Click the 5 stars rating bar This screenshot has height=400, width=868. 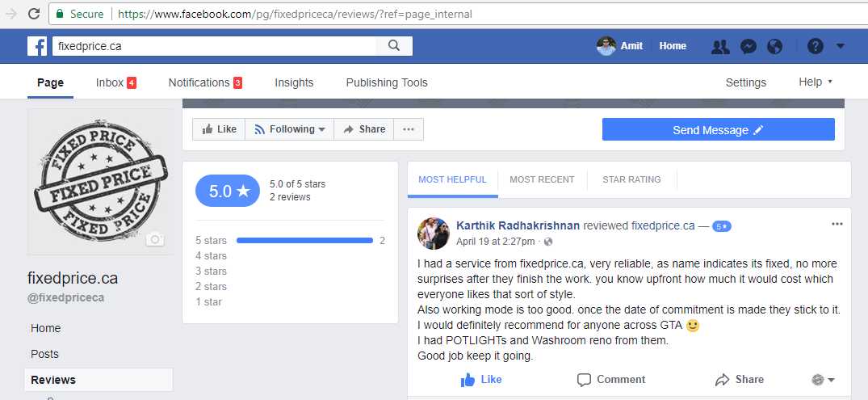coord(304,241)
